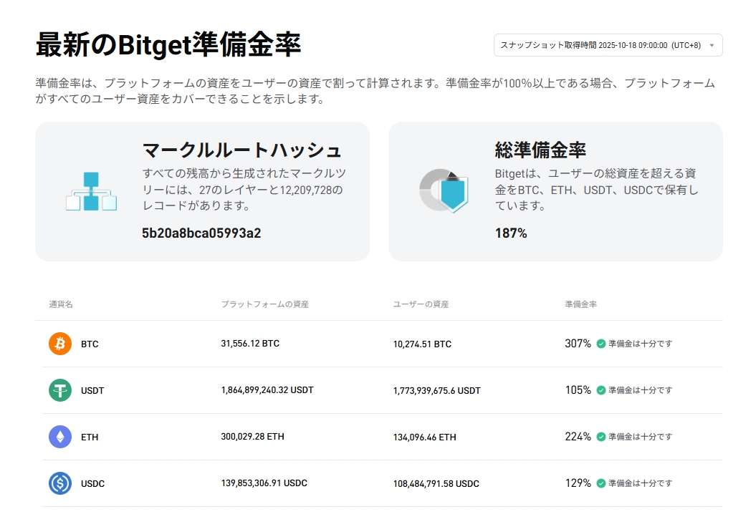Click the Merkle root hash 5b20a8bca05993a2
Viewport: 756px width, 532px height.
(x=201, y=233)
